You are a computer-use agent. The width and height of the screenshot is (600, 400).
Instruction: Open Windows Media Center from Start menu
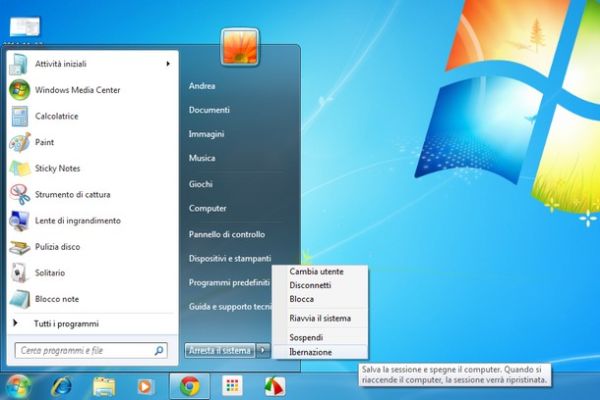(x=77, y=90)
